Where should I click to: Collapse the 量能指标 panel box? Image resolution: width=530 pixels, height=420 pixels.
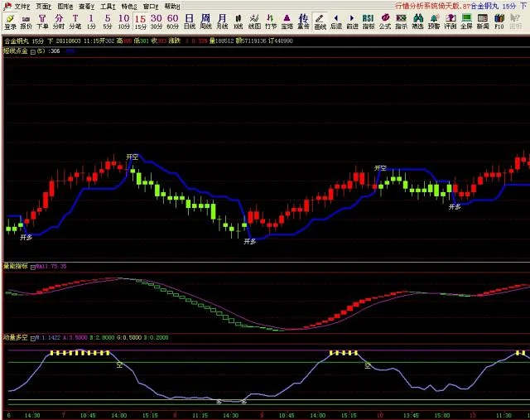coord(32,267)
